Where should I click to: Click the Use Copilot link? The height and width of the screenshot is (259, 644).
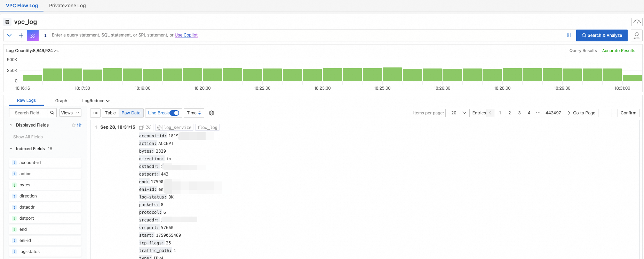coord(186,35)
